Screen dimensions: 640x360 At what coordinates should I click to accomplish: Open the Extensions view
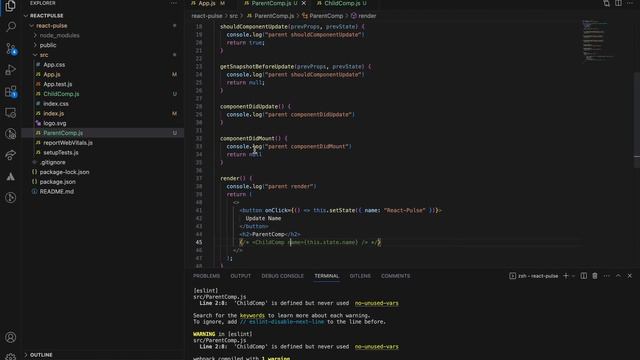[11, 91]
